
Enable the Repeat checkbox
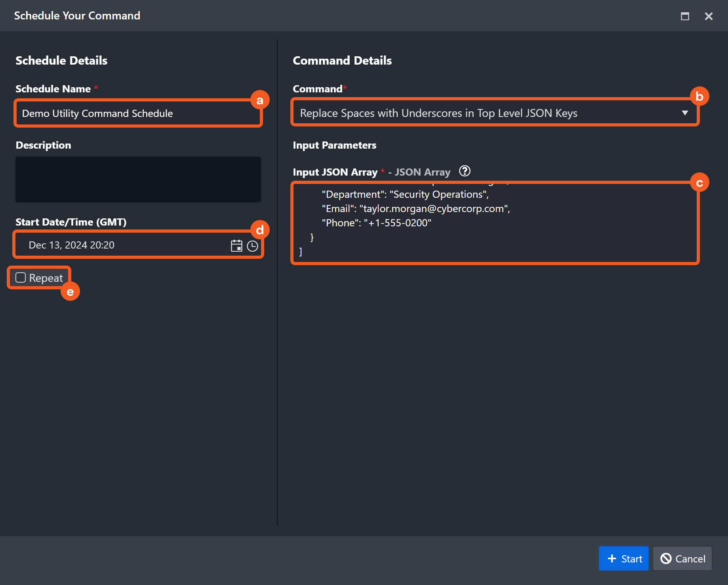[21, 277]
